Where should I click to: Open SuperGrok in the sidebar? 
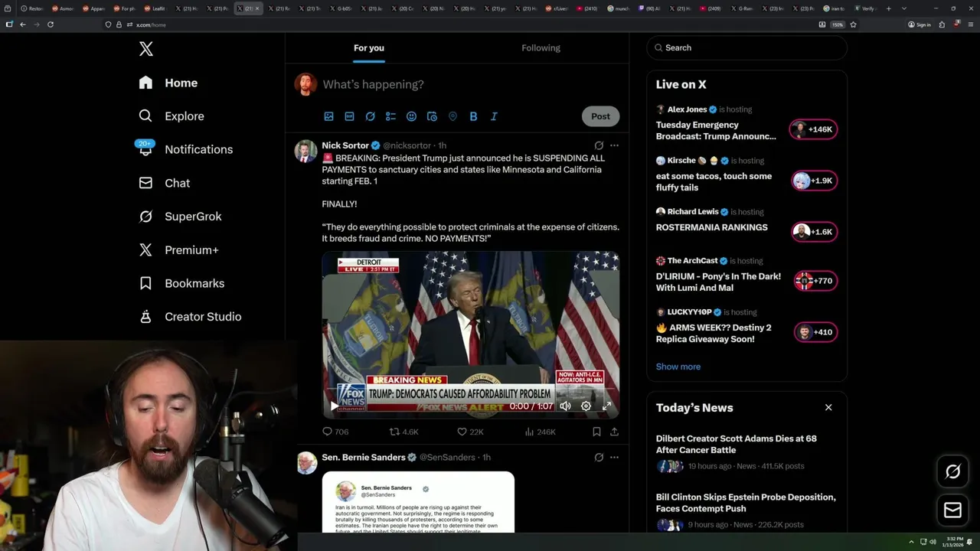click(x=180, y=217)
